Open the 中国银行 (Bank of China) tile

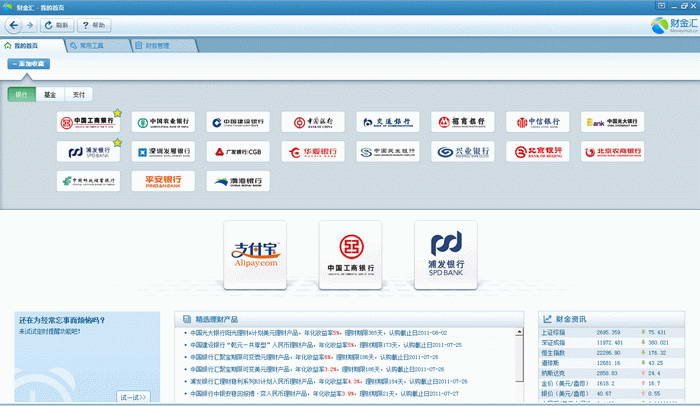pos(313,122)
